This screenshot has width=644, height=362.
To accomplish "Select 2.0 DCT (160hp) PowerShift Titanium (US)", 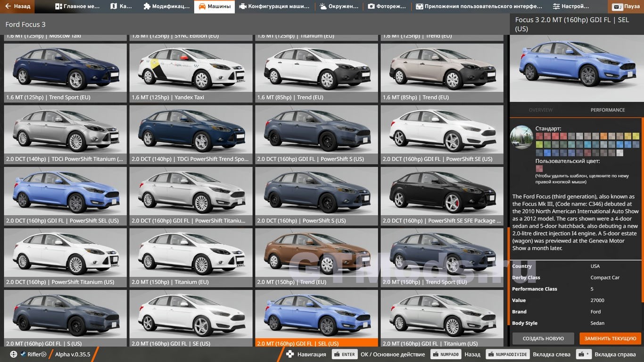I will 65,258.
